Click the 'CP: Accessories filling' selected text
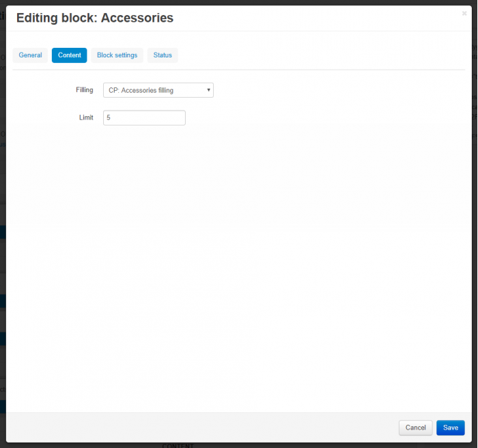478x448 pixels. pyautogui.click(x=141, y=90)
